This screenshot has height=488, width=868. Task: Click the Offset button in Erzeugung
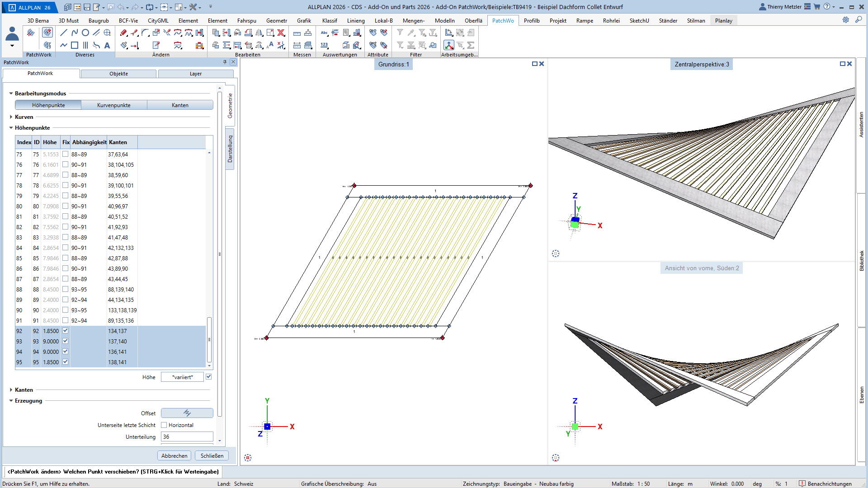click(187, 413)
